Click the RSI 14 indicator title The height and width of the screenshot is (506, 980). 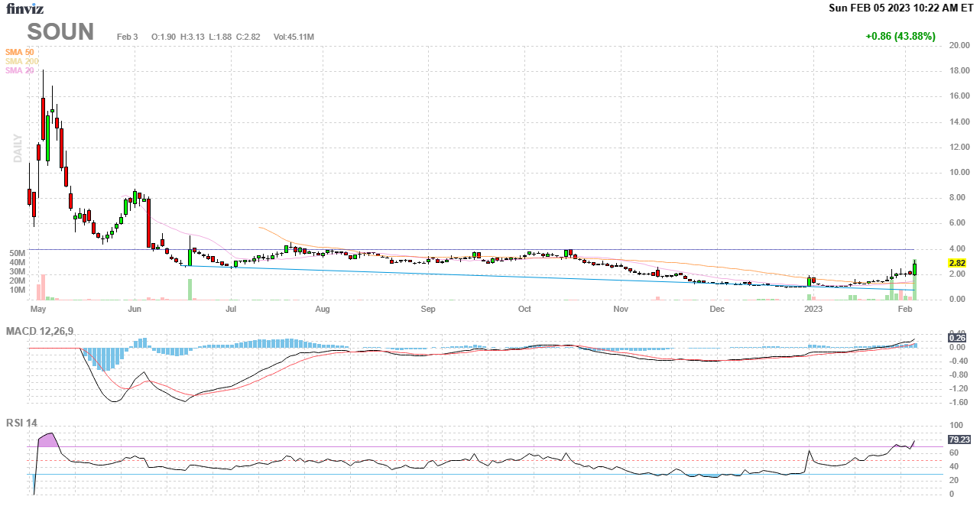click(x=21, y=423)
